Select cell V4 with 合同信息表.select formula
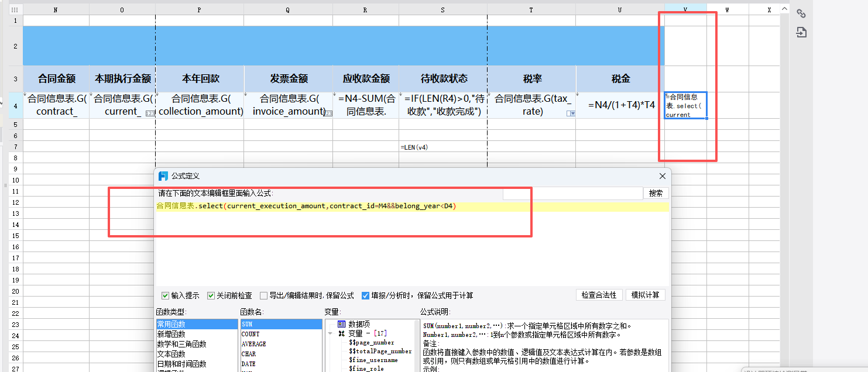 point(685,105)
